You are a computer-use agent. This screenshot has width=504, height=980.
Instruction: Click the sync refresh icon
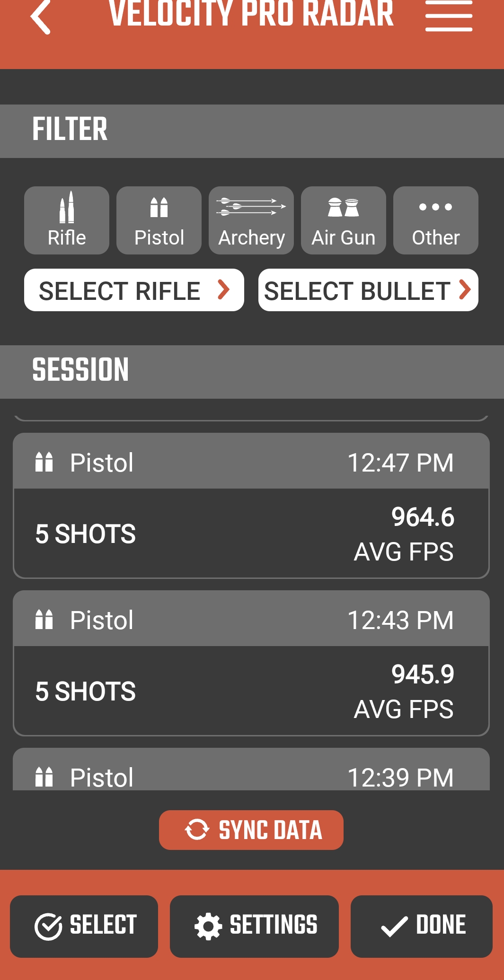tap(197, 830)
